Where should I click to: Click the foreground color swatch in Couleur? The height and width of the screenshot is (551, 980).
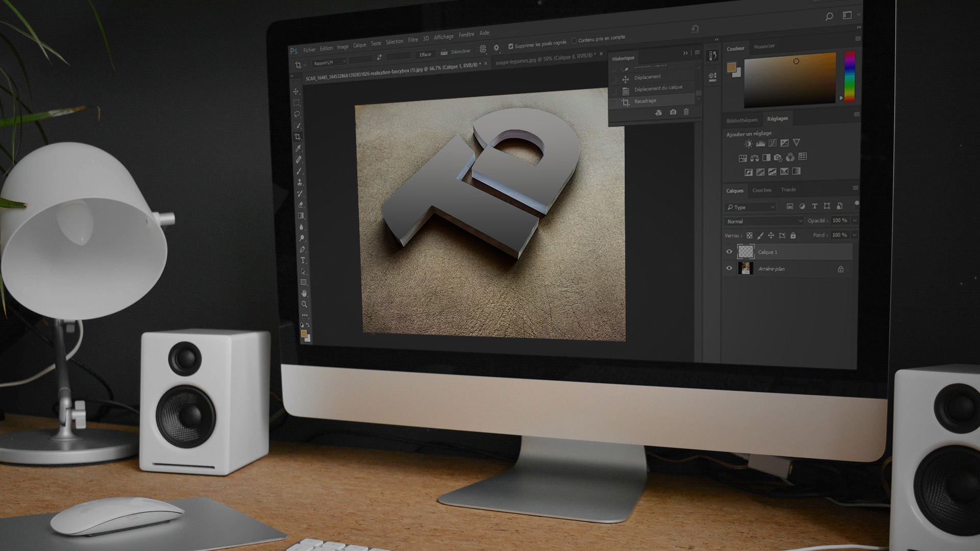(731, 67)
